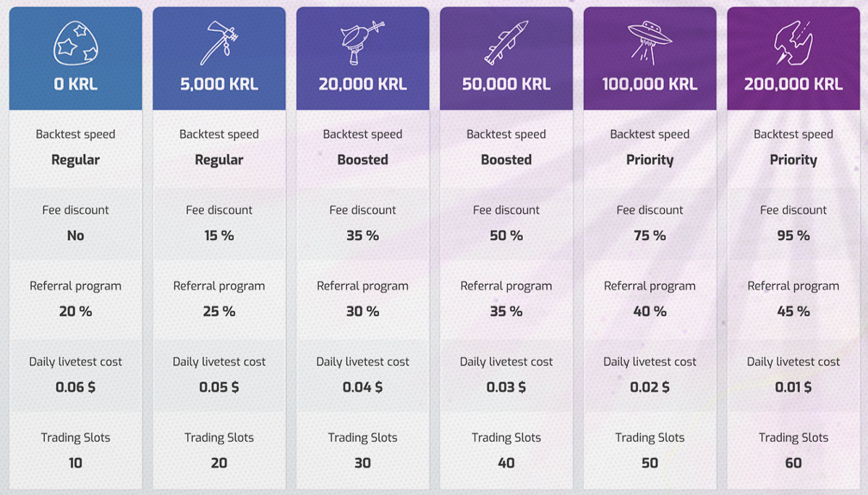Select the 200,000 KRL heading text

click(x=793, y=84)
